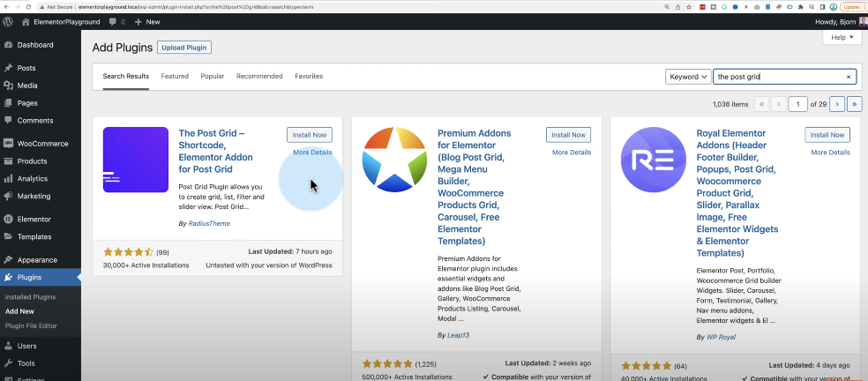The image size is (868, 381).
Task: Go to the next results page
Action: (x=837, y=104)
